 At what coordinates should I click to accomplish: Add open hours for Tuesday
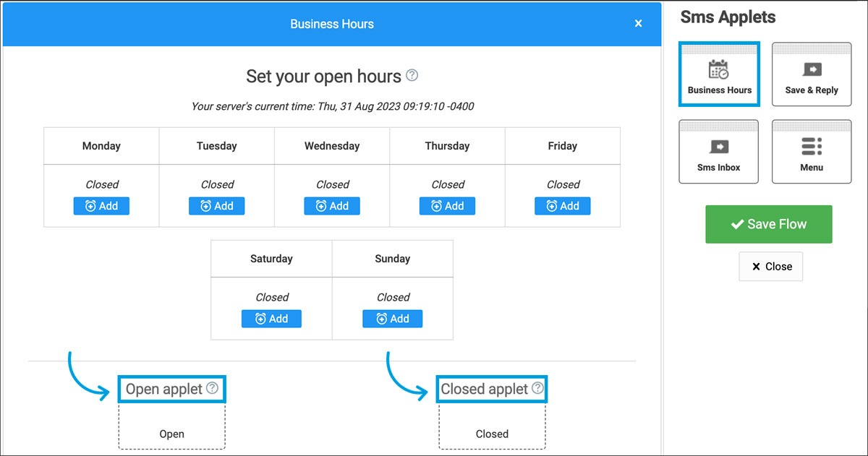[x=217, y=206]
